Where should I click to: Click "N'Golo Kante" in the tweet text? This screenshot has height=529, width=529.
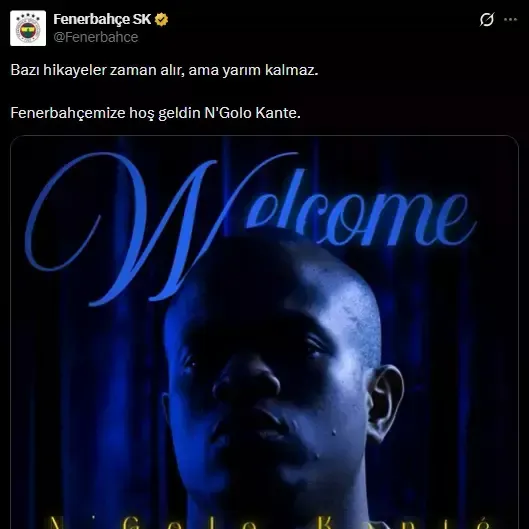[x=251, y=113]
